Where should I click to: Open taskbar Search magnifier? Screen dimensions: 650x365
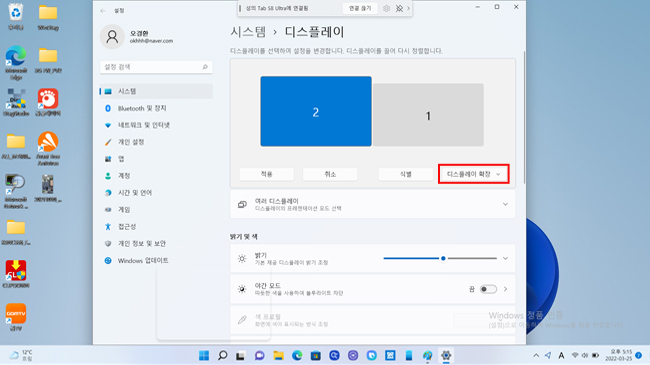[223, 355]
